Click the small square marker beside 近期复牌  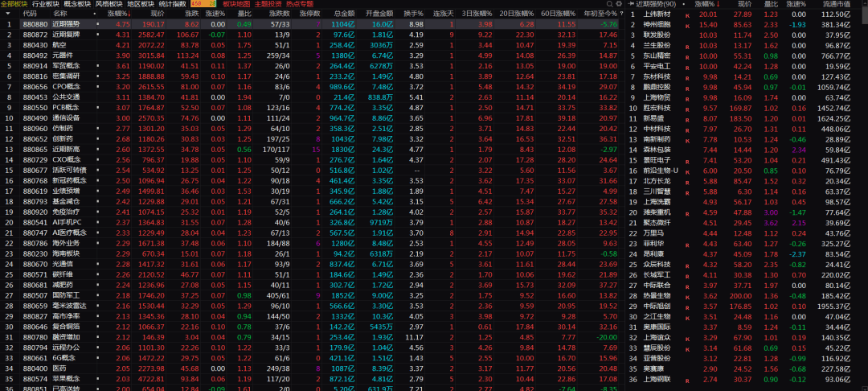click(98, 35)
